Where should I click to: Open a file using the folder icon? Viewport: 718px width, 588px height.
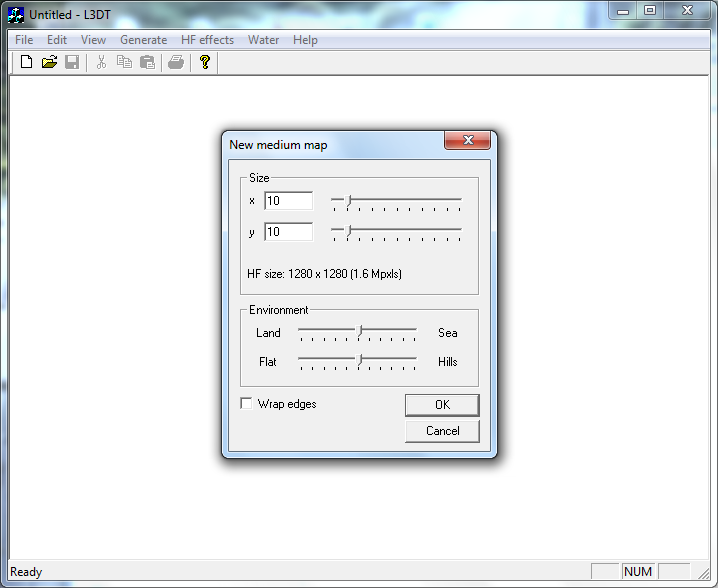pyautogui.click(x=49, y=62)
